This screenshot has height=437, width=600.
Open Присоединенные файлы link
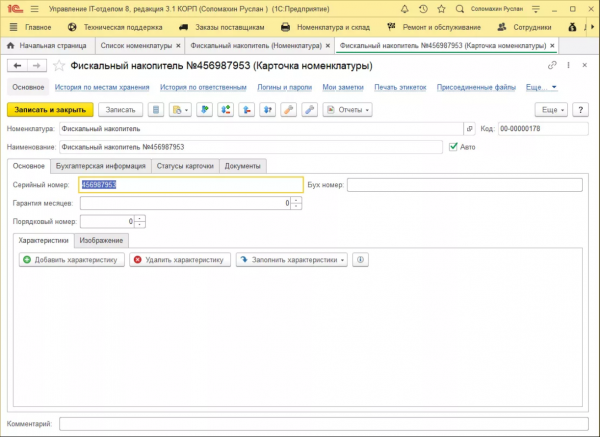click(x=476, y=87)
